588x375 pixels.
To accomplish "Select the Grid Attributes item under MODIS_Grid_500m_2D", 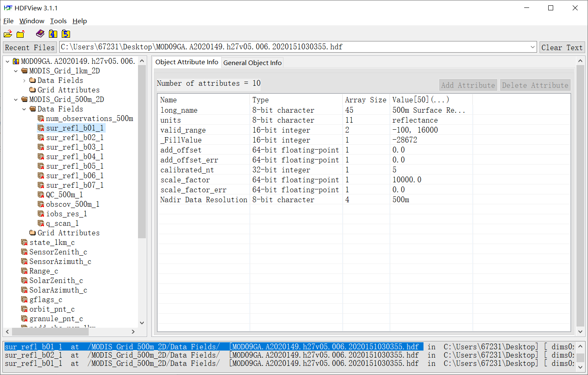I will (68, 233).
